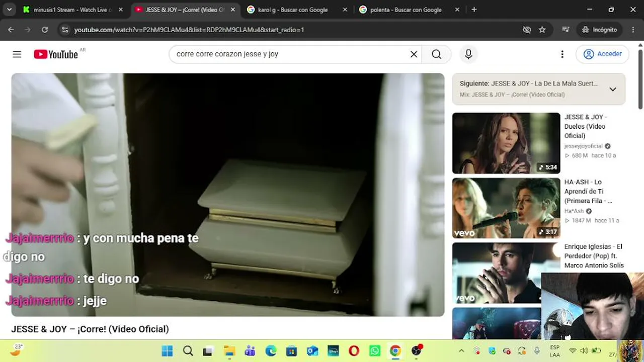Close the polenta search tab
This screenshot has width=644, height=362.
457,10
